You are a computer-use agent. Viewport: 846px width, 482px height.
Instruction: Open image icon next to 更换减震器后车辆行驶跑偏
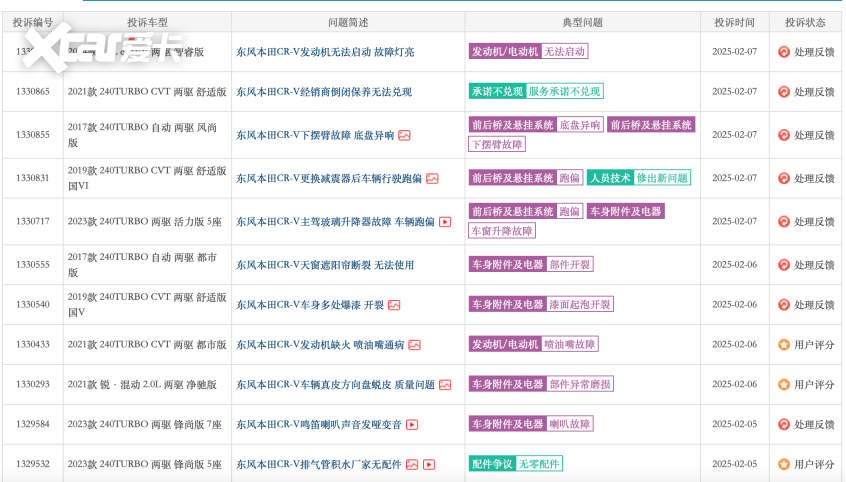tap(432, 179)
